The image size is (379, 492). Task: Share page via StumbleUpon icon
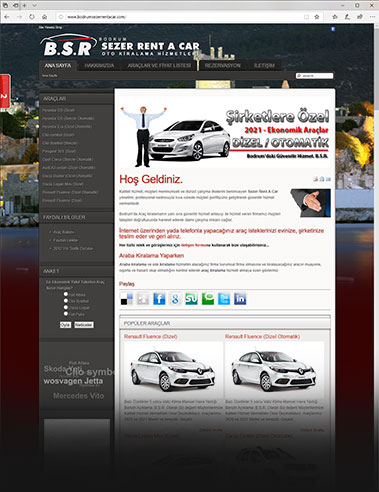[x=192, y=298]
